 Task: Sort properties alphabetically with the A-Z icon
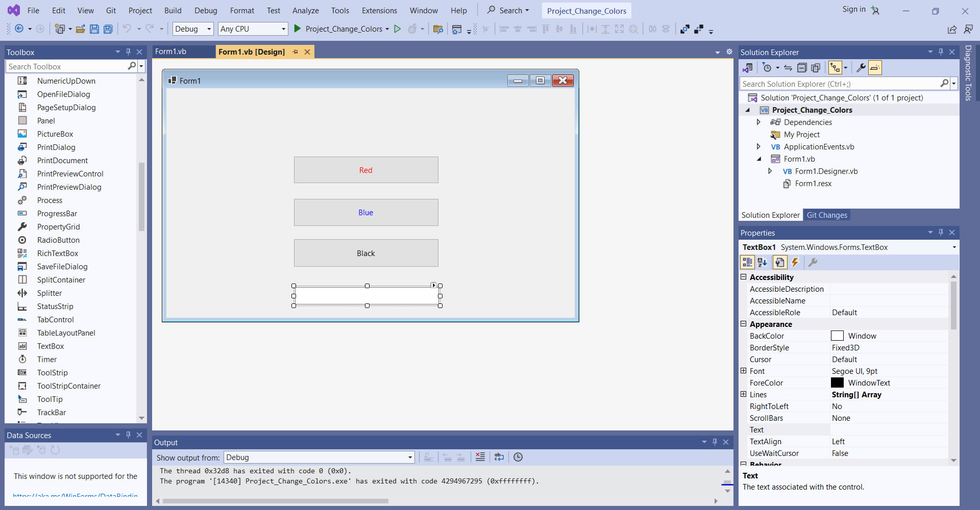(x=763, y=262)
